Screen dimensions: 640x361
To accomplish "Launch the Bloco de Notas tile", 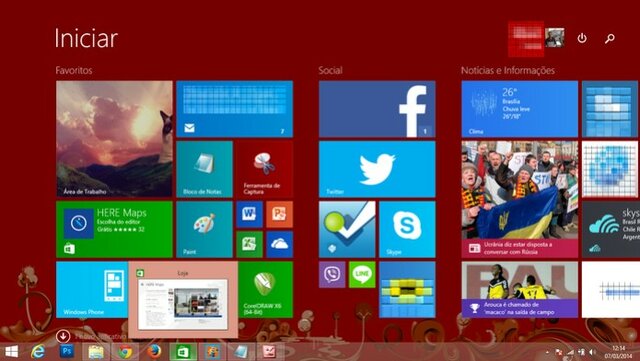I will point(204,169).
